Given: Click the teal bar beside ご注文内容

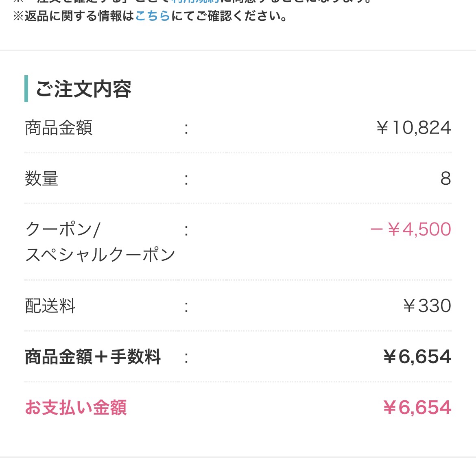Looking at the screenshot, I should [x=26, y=89].
